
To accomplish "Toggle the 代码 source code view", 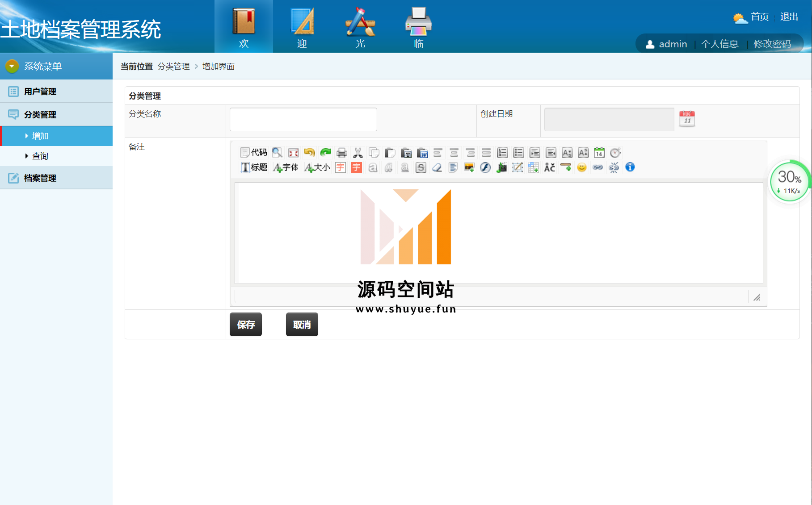I will point(254,153).
